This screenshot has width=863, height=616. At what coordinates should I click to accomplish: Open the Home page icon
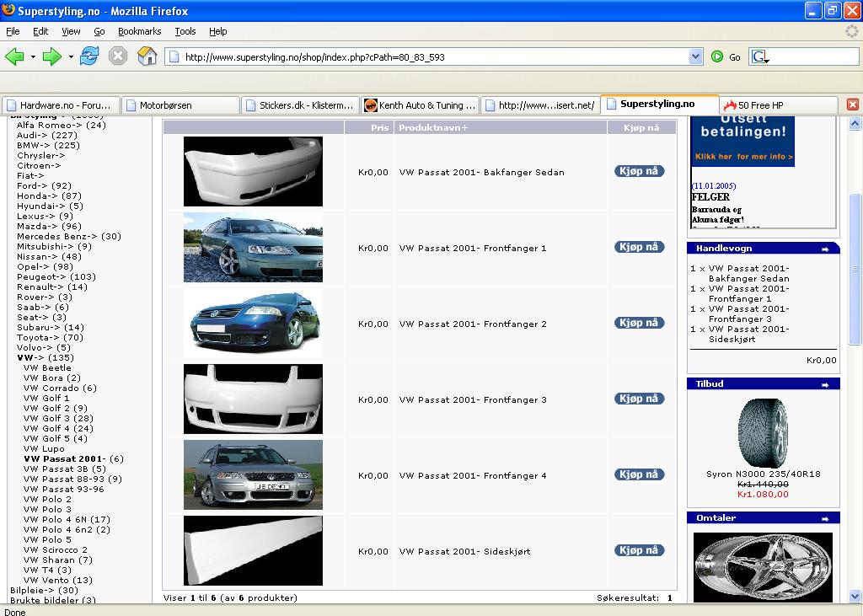[147, 56]
